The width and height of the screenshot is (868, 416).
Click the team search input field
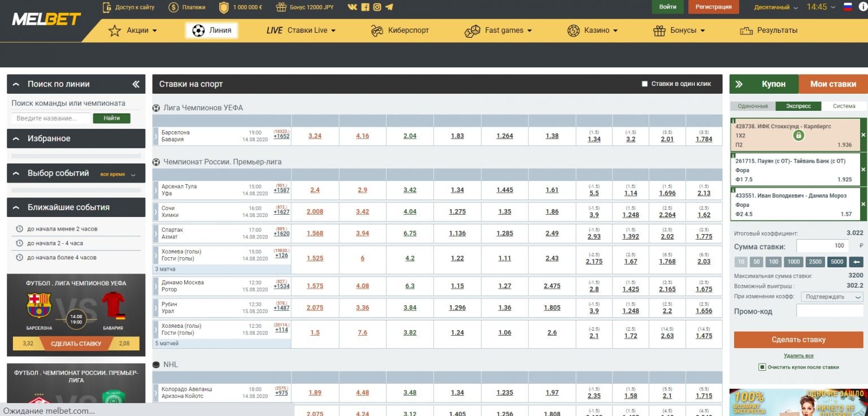click(51, 119)
